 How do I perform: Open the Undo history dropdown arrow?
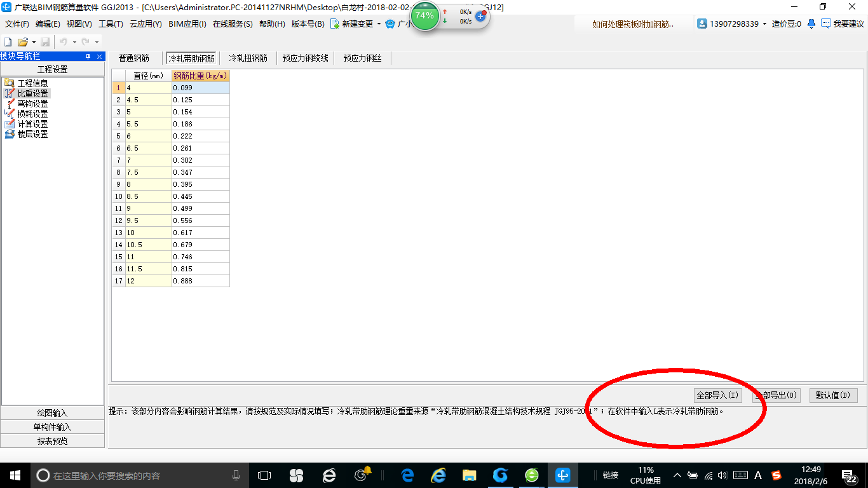pos(74,42)
